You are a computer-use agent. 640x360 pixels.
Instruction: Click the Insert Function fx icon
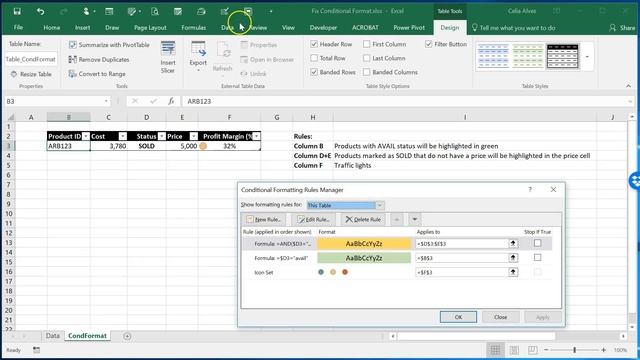pyautogui.click(x=171, y=101)
